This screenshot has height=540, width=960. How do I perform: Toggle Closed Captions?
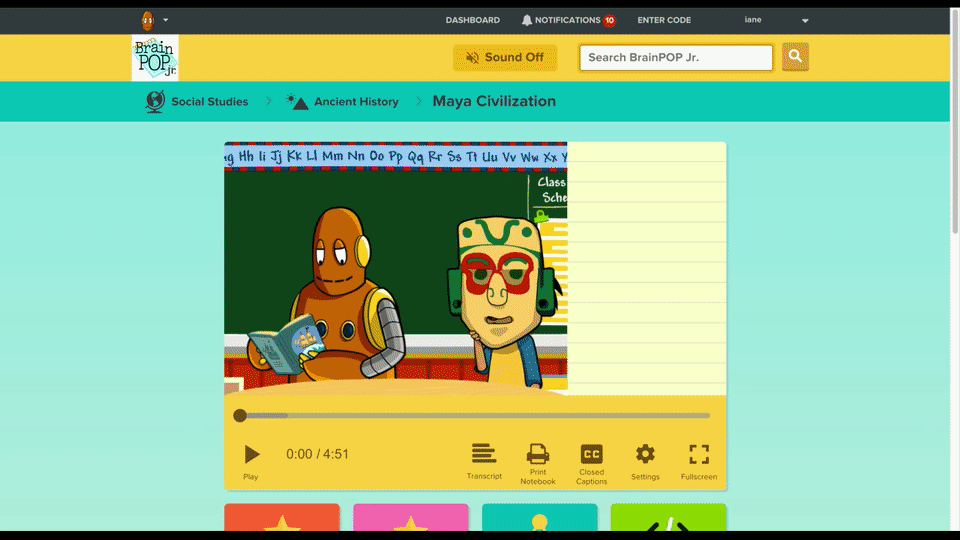[591, 464]
